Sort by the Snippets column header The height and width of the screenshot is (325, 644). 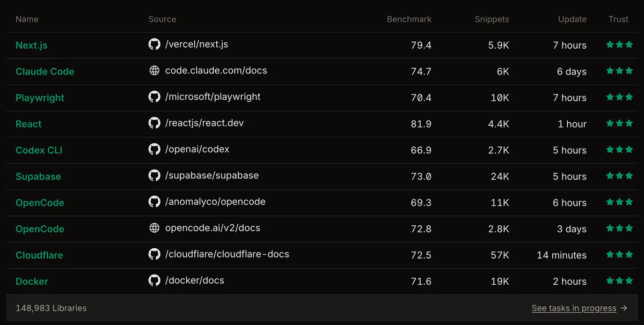[x=492, y=19]
